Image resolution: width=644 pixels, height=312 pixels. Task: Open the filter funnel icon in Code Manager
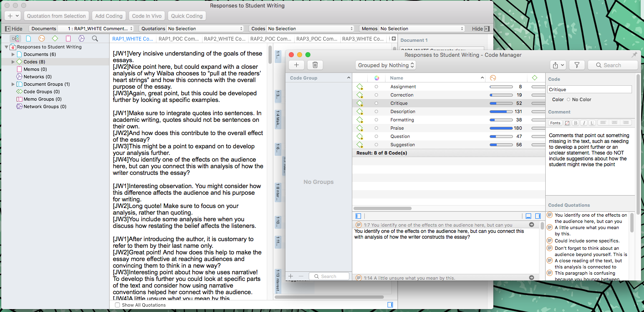pos(577,65)
